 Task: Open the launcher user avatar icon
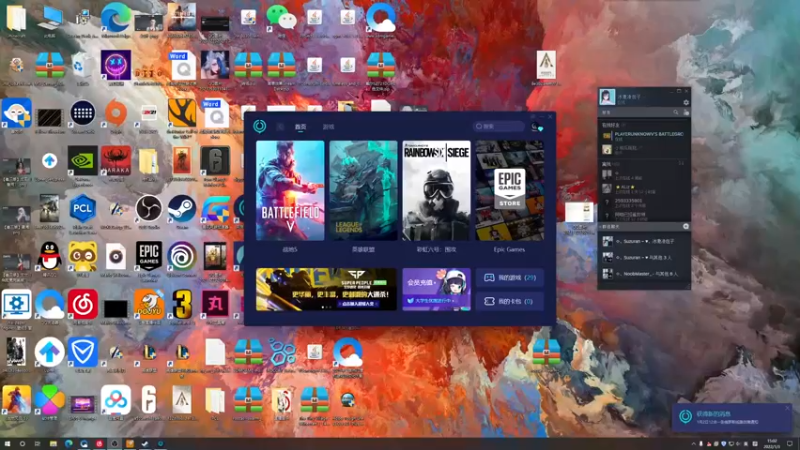tap(536, 127)
